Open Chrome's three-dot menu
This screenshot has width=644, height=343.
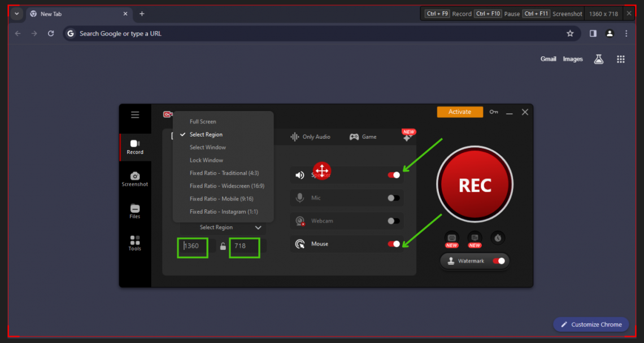pos(626,33)
